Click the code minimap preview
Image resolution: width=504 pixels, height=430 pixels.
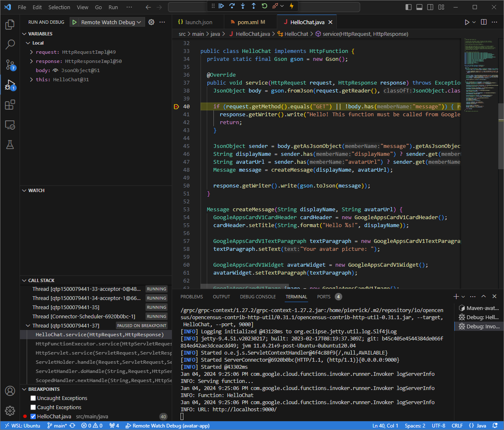coord(480,75)
